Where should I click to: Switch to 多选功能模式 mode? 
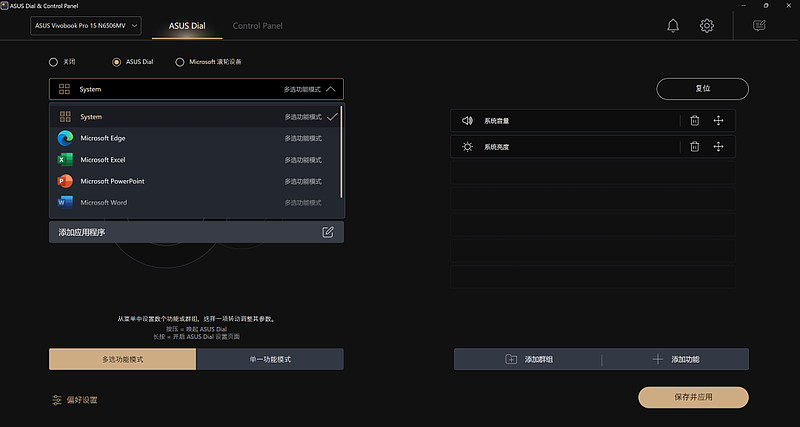pos(122,359)
